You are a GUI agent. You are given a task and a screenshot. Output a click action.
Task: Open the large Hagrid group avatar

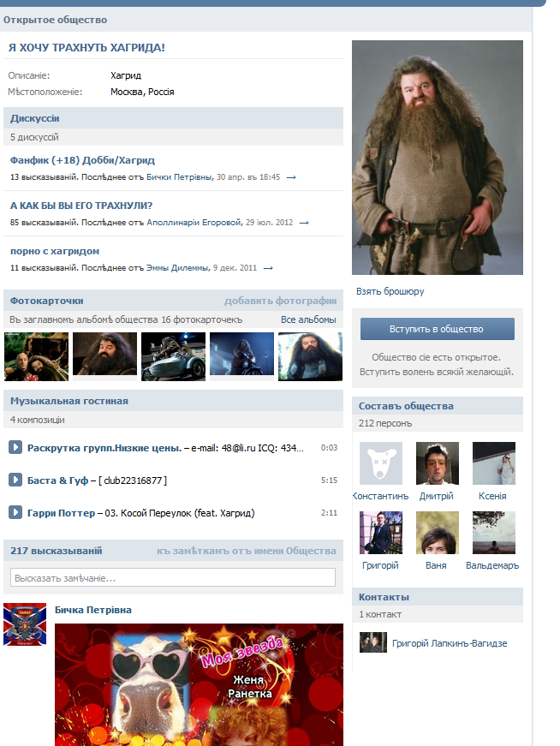click(x=438, y=158)
